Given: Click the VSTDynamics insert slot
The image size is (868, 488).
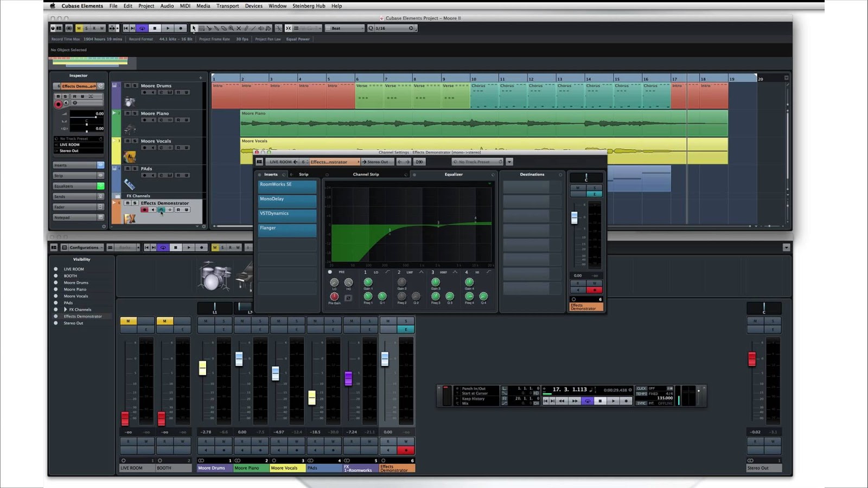Looking at the screenshot, I should point(287,216).
